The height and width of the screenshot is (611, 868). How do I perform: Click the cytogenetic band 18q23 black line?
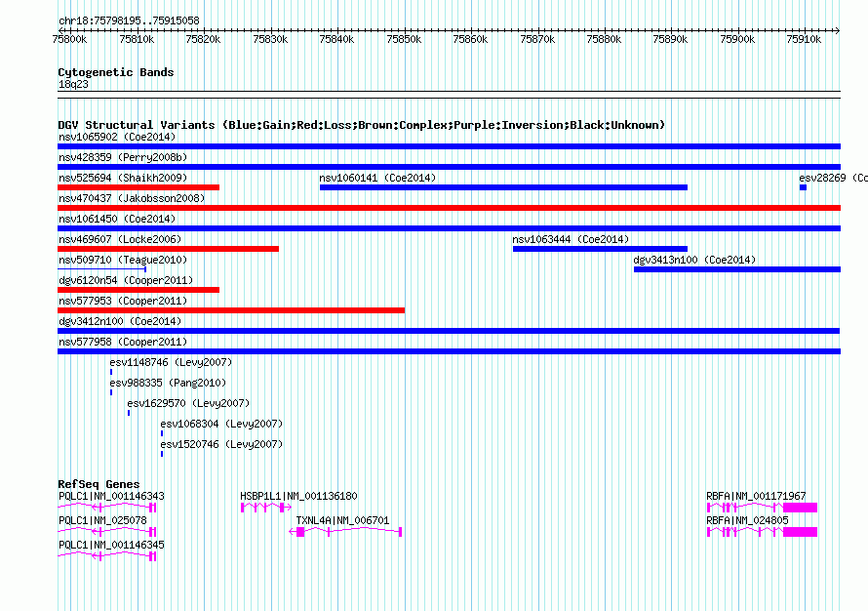pos(449,95)
